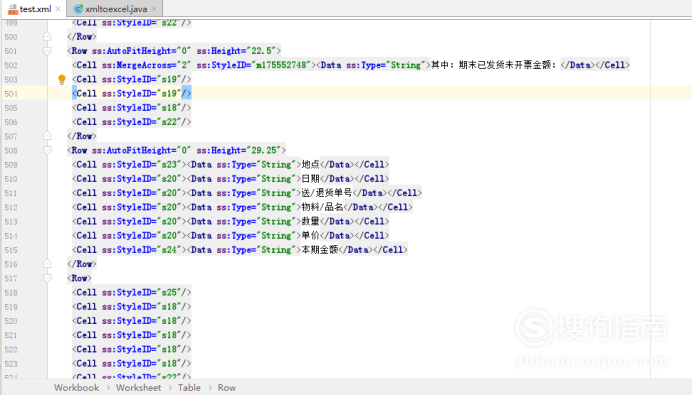The width and height of the screenshot is (692, 395).
Task: Select Table in the breadcrumb bar
Action: (189, 387)
